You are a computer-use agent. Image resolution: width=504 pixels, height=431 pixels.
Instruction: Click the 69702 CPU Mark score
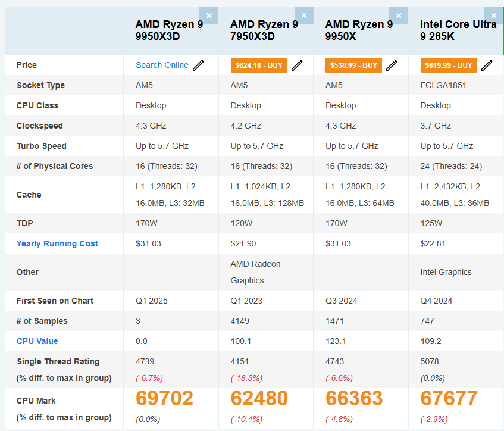click(x=164, y=398)
